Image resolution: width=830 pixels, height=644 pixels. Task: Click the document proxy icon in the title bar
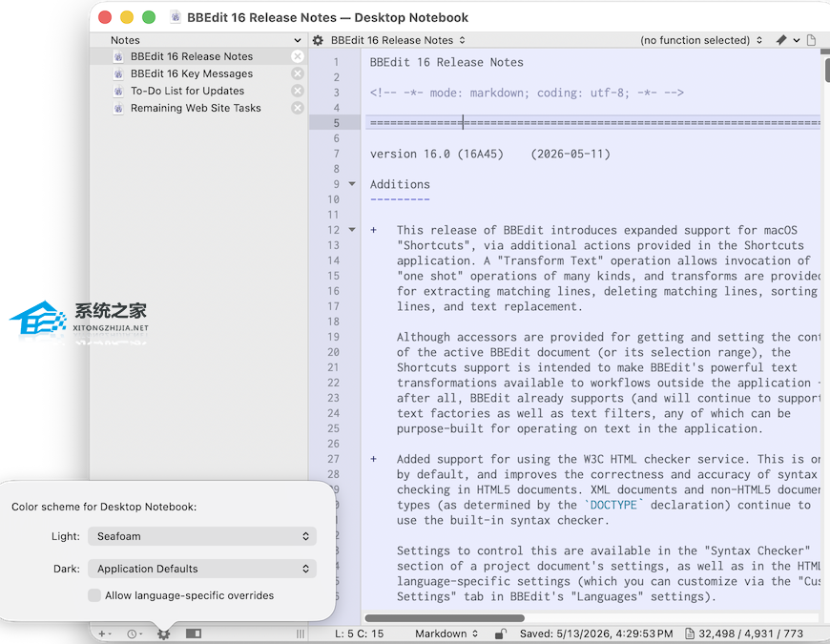pos(176,17)
